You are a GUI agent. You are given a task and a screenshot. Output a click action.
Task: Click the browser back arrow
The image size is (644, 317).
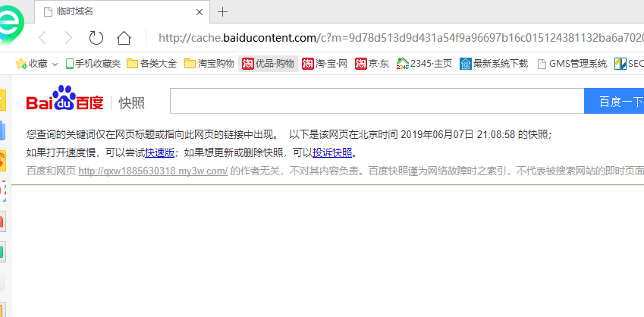(x=42, y=38)
